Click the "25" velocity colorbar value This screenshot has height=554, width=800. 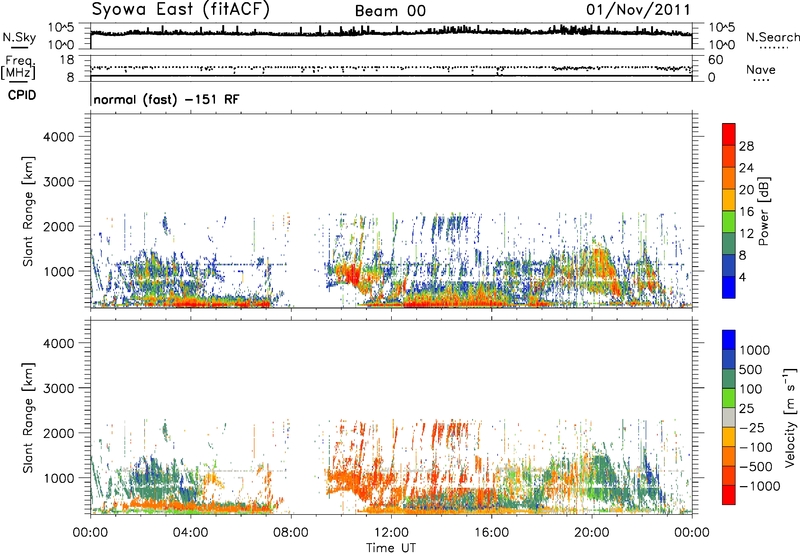(x=747, y=409)
